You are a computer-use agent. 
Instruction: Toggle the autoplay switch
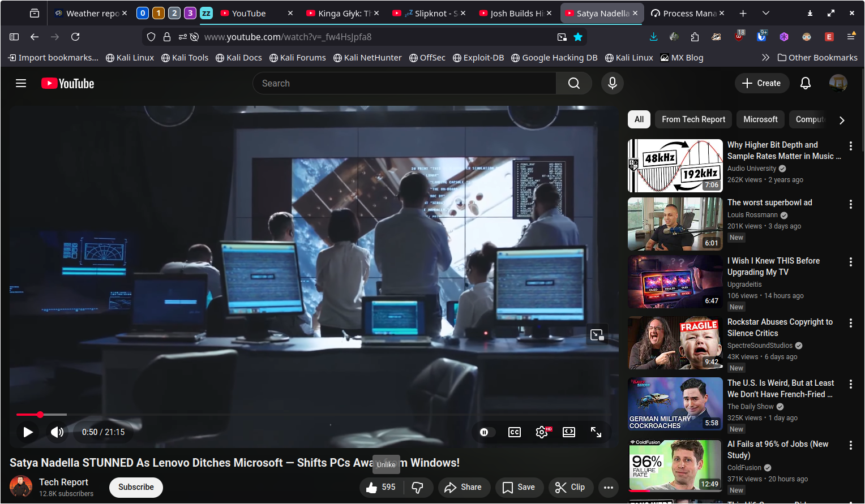(x=485, y=432)
